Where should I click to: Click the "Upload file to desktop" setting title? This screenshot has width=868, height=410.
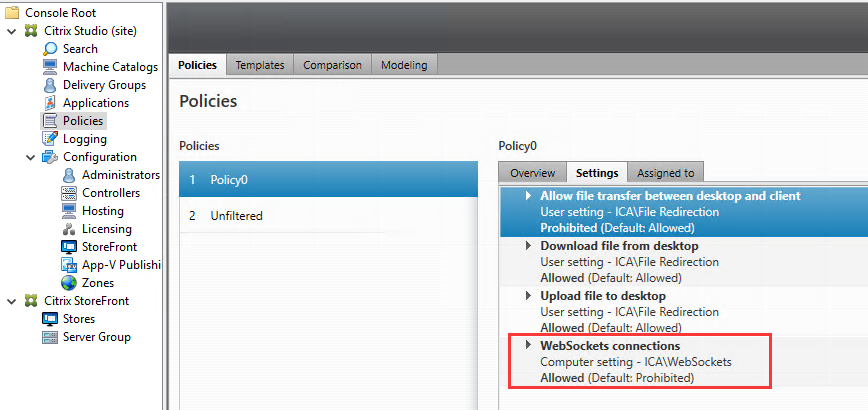(603, 296)
